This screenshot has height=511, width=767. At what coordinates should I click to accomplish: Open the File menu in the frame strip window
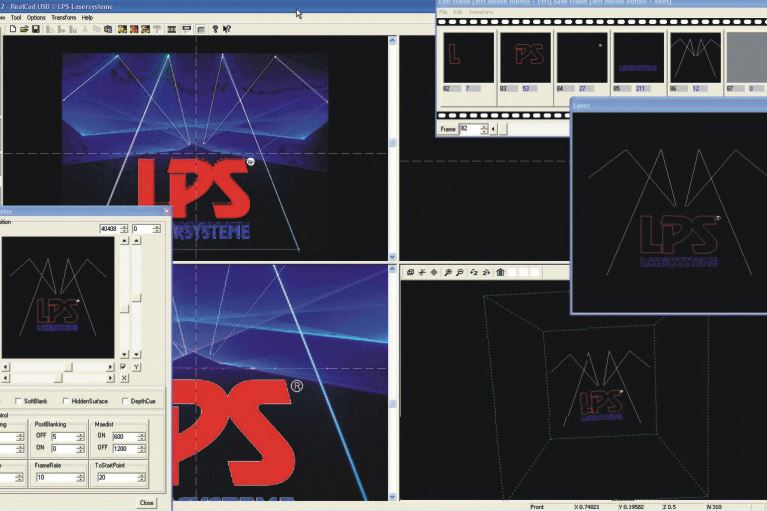coord(443,12)
